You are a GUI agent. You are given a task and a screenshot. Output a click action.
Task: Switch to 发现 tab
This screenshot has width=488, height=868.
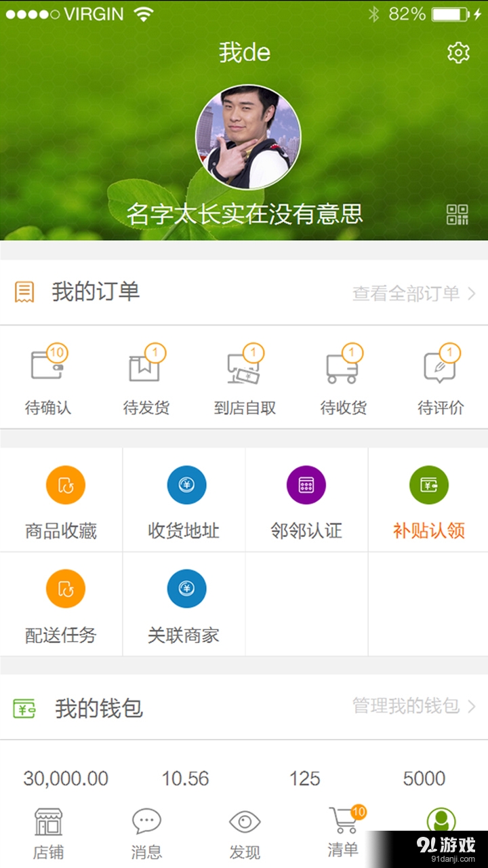click(x=245, y=835)
